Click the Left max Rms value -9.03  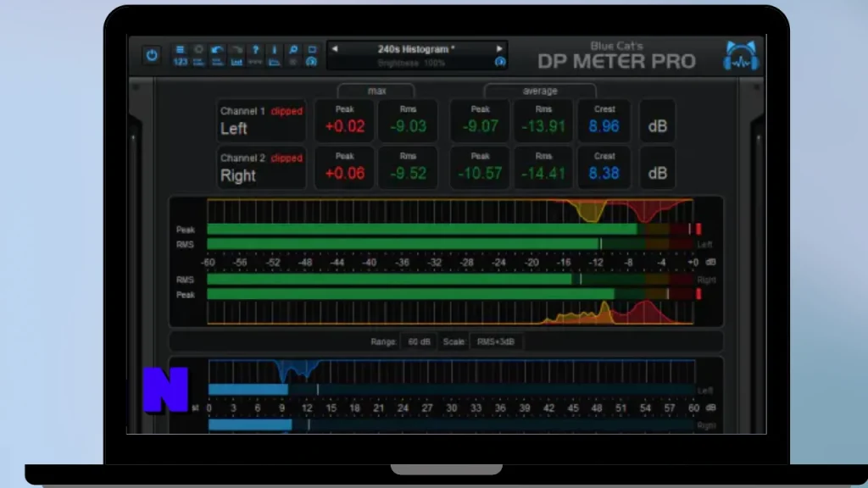(408, 127)
